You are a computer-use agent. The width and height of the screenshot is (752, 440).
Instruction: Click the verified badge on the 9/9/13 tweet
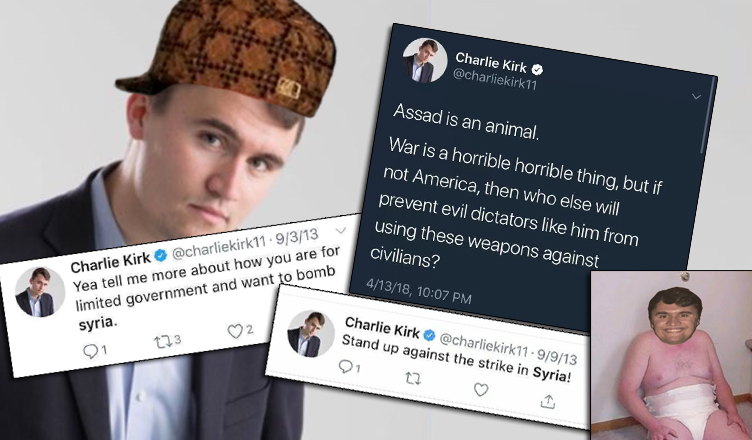[x=430, y=335]
